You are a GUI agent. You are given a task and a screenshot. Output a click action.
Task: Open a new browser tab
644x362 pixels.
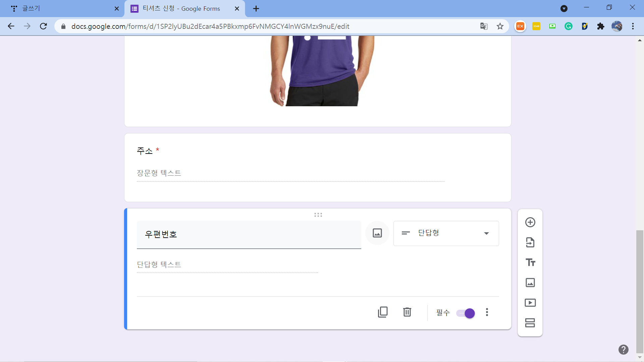[x=256, y=9]
